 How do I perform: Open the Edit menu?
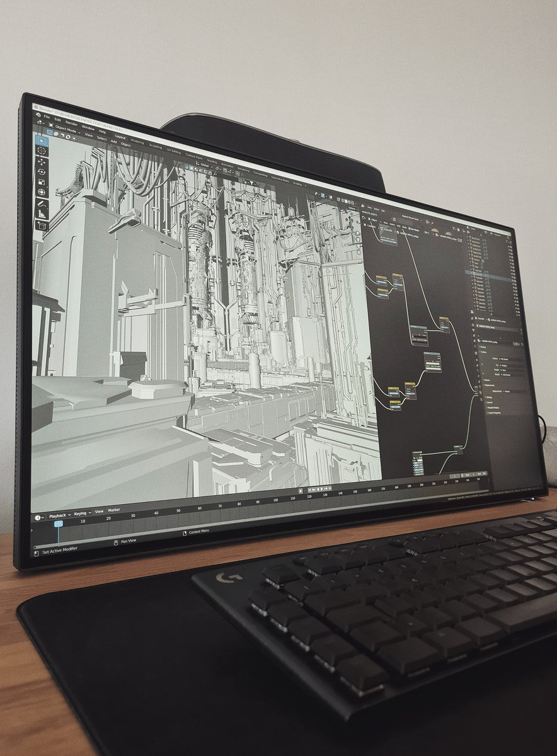click(57, 120)
